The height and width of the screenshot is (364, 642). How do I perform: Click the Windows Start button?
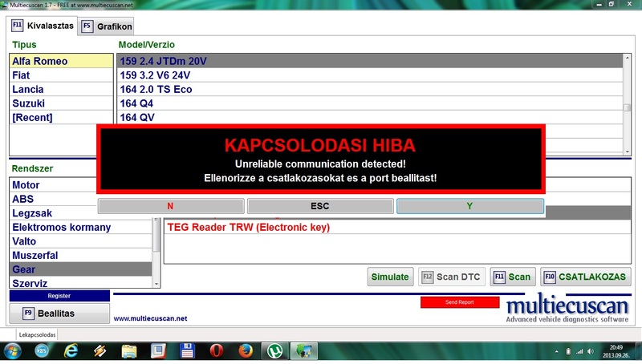coord(12,351)
